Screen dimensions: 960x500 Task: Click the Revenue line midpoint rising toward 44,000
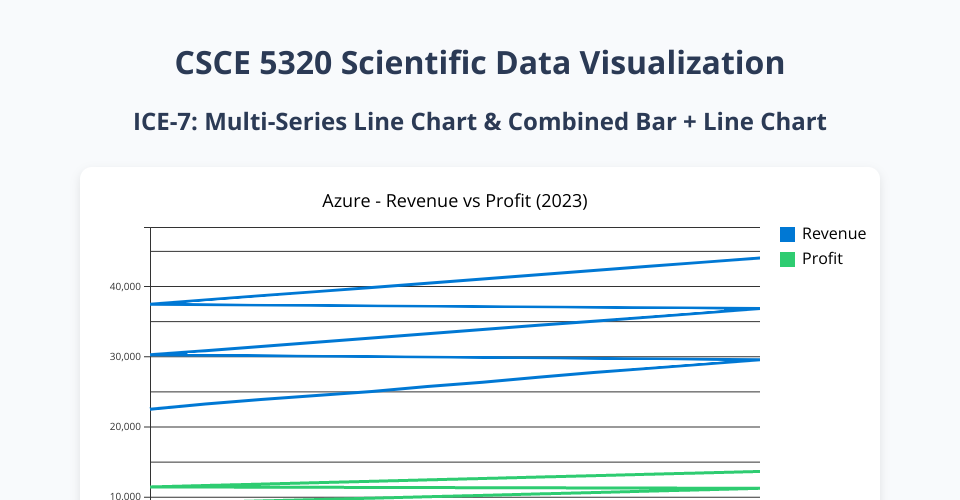click(455, 281)
